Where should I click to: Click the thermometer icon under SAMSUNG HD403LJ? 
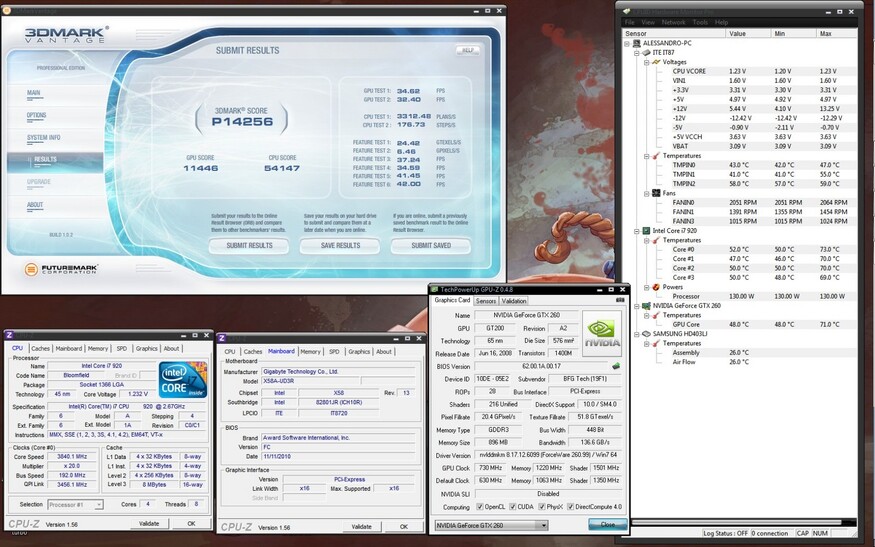tap(656, 343)
